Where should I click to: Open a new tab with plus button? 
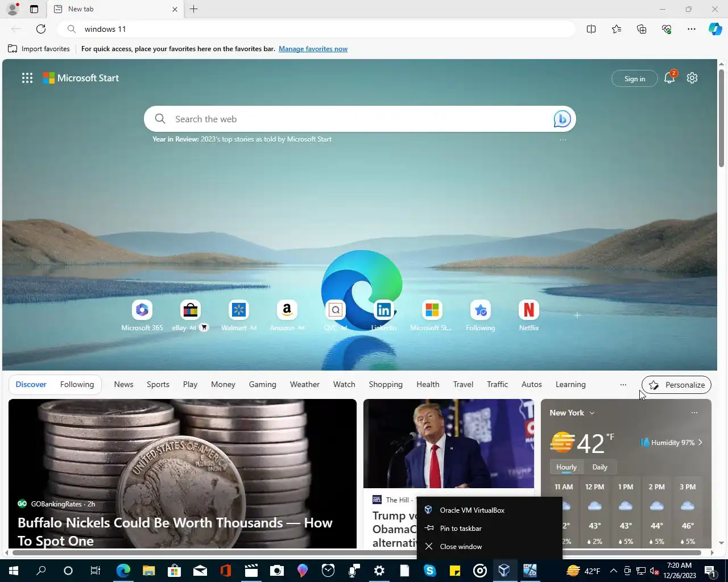click(194, 9)
